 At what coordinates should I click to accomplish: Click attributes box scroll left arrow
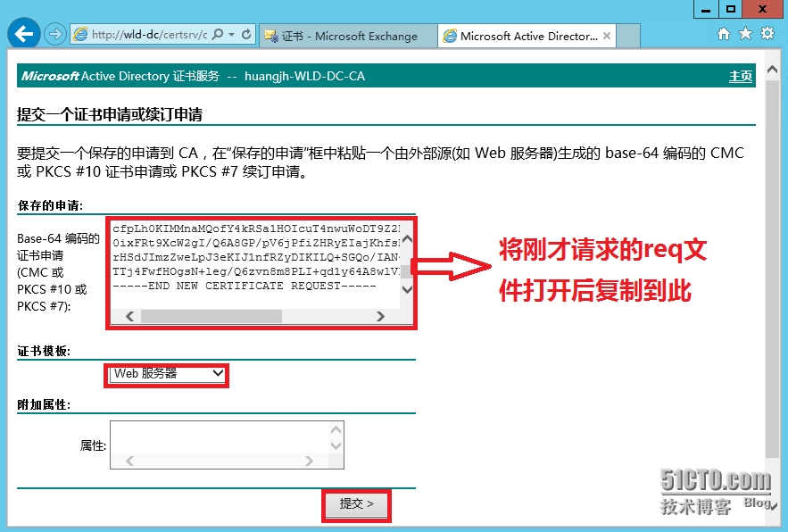pos(129,461)
